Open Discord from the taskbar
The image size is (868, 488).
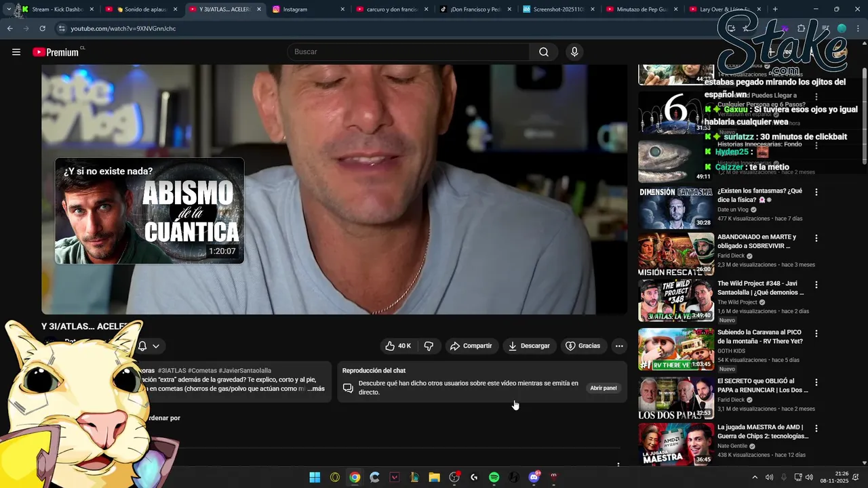tap(534, 477)
